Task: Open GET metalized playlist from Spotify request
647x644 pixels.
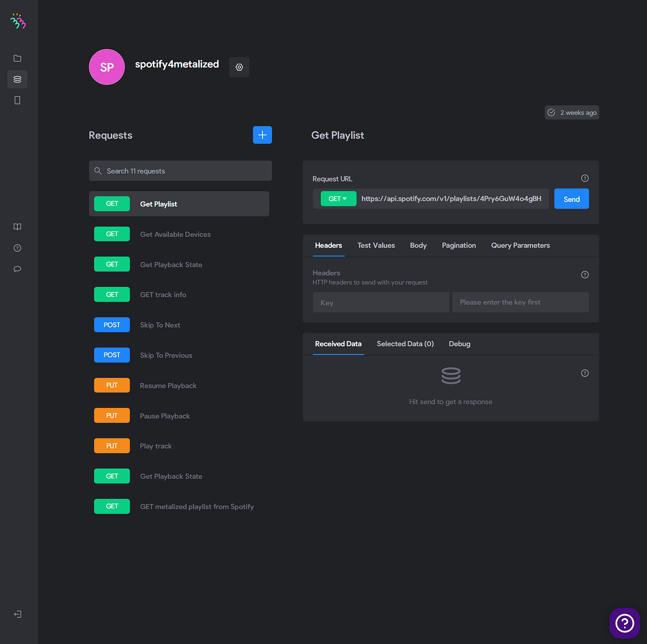Action: [x=179, y=506]
